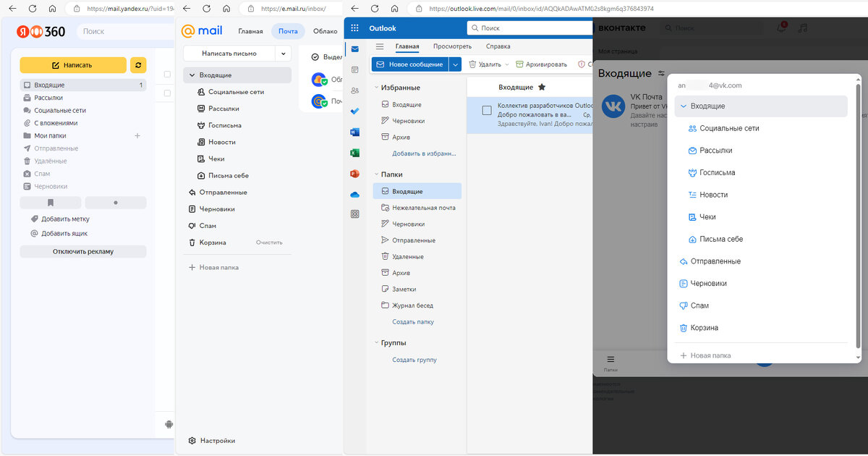The height and width of the screenshot is (456, 868).
Task: Open Социальные сети folder in Mail.ru sidebar
Action: (230, 92)
